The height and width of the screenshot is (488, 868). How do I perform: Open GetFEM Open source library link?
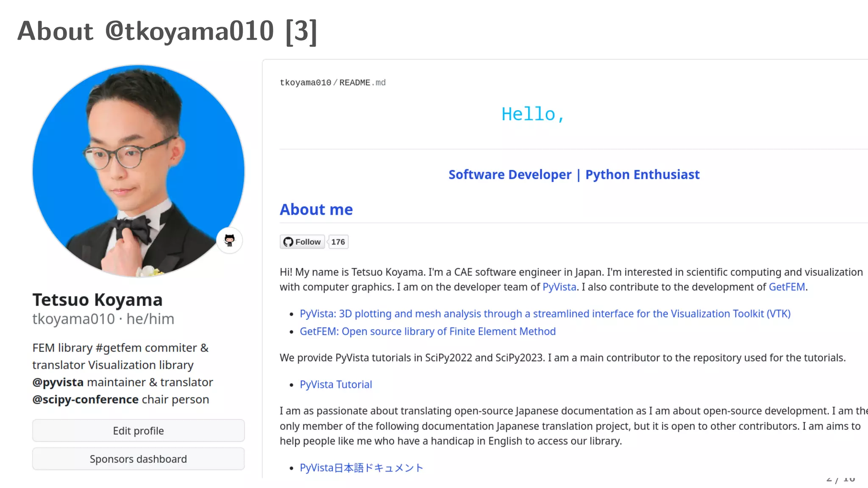(x=428, y=331)
